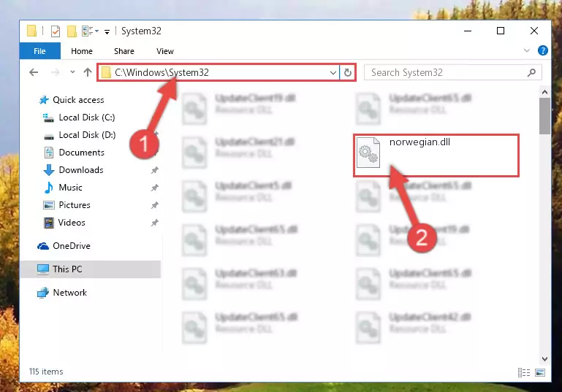Click the Downloads blue arrow icon
This screenshot has height=392, width=562.
49,170
